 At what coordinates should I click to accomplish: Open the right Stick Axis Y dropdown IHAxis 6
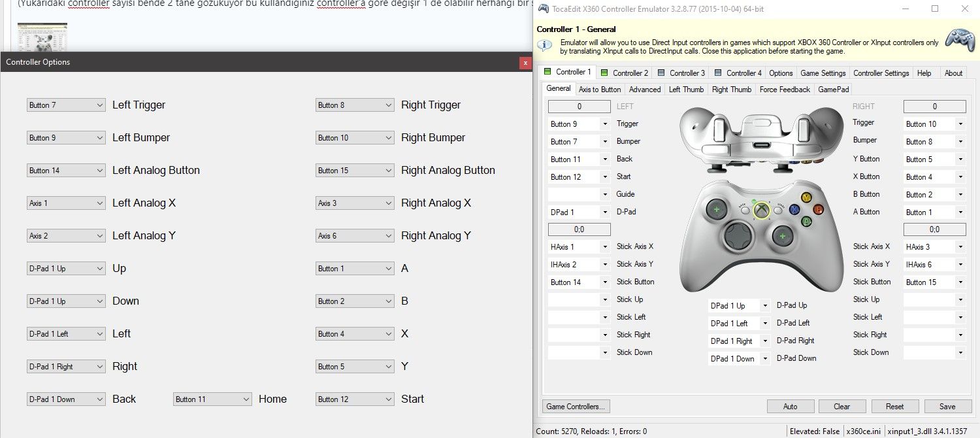[934, 264]
